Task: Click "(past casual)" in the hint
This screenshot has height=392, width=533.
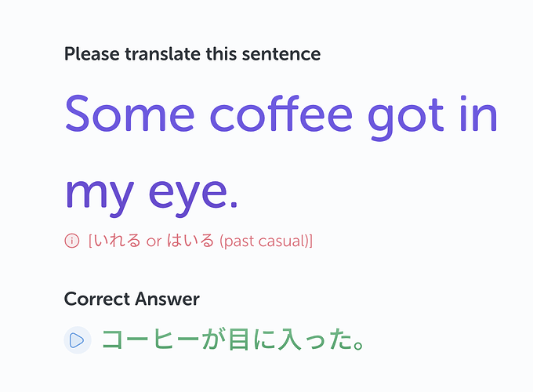Action: click(x=266, y=241)
